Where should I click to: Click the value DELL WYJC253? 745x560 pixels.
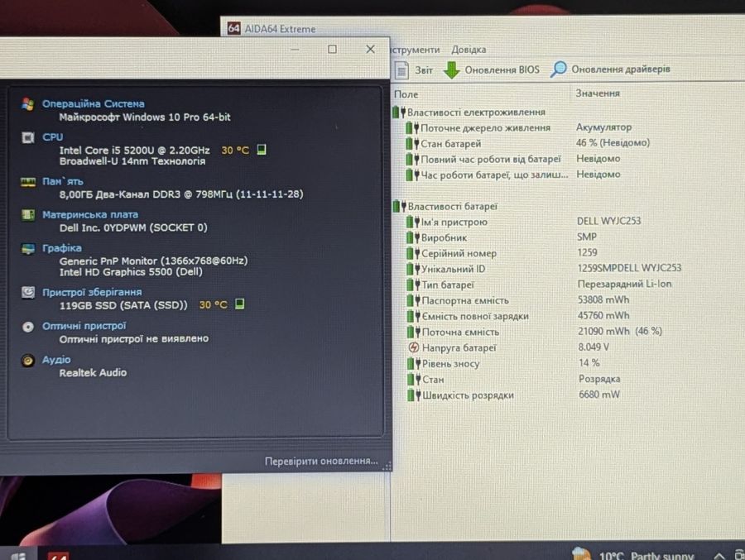coord(608,221)
